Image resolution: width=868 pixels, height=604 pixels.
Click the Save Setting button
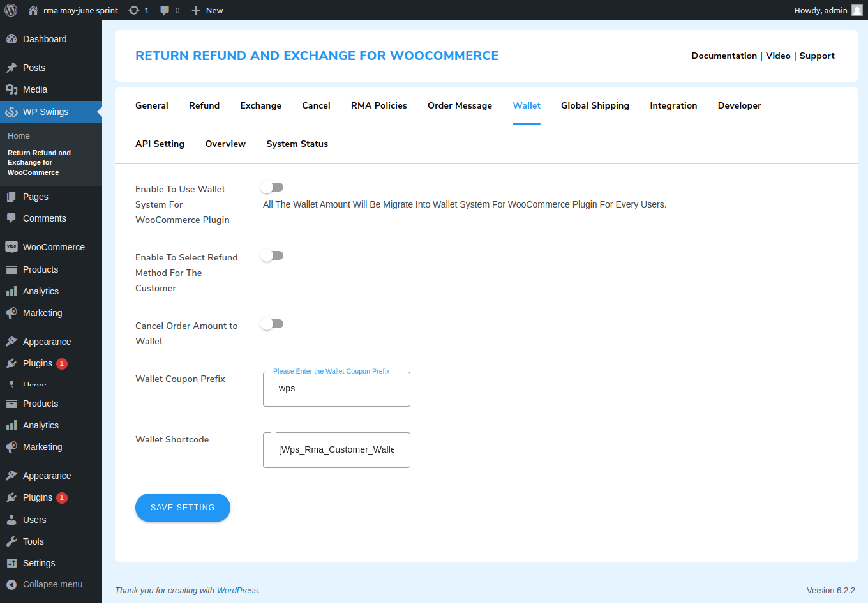pyautogui.click(x=183, y=508)
